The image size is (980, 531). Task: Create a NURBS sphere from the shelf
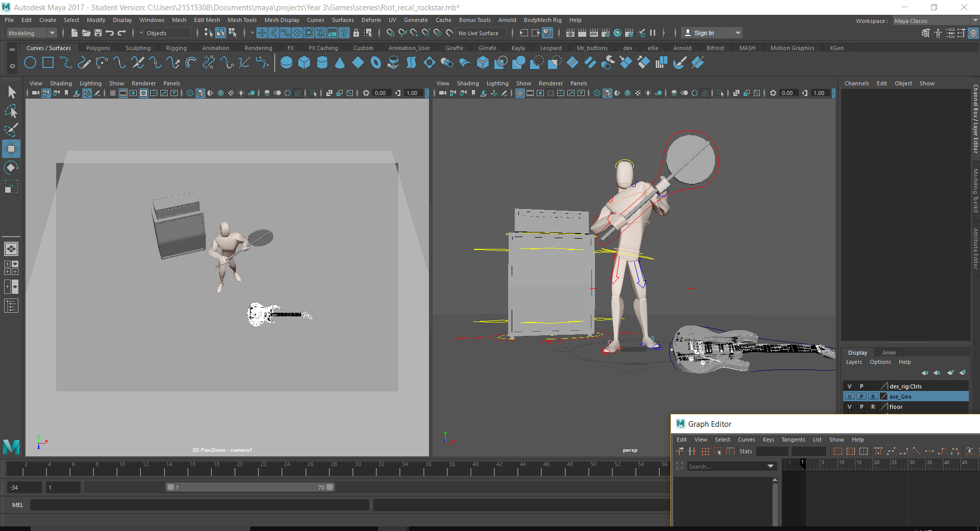pos(286,63)
